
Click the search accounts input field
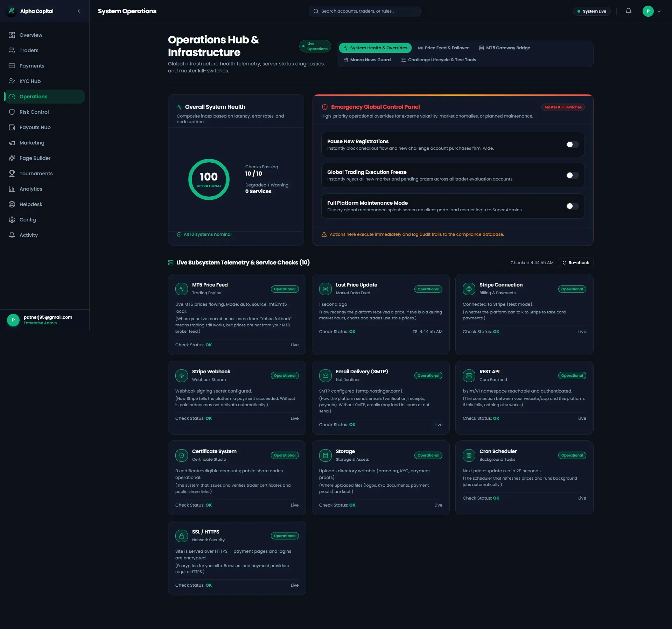(x=364, y=11)
